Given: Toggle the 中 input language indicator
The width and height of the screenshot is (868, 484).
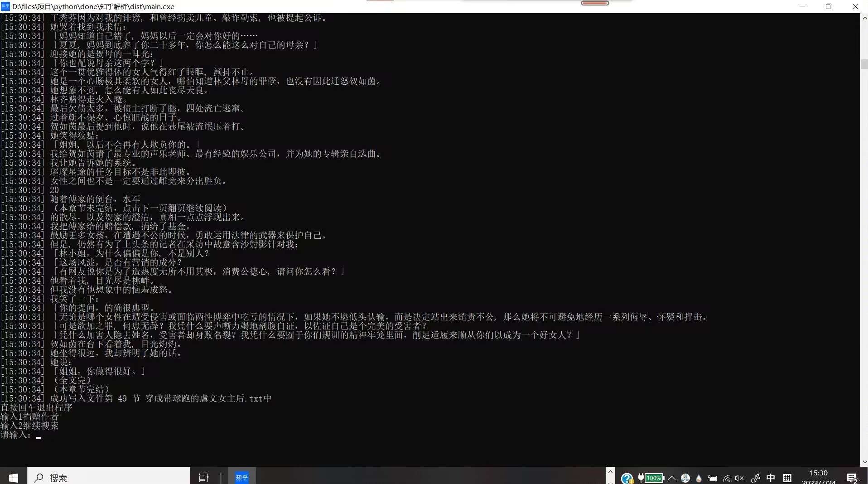Looking at the screenshot, I should pyautogui.click(x=771, y=478).
